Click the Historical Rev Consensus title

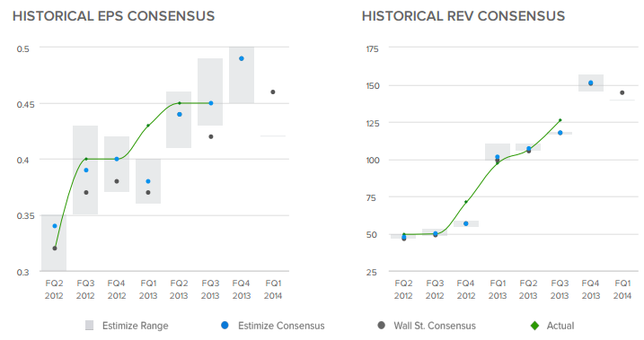463,16
